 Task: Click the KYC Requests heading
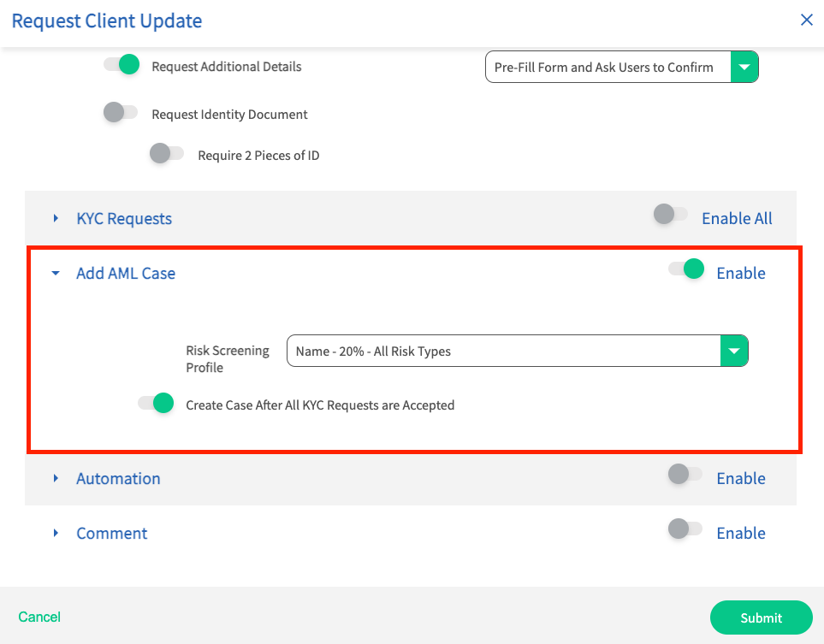pyautogui.click(x=124, y=219)
